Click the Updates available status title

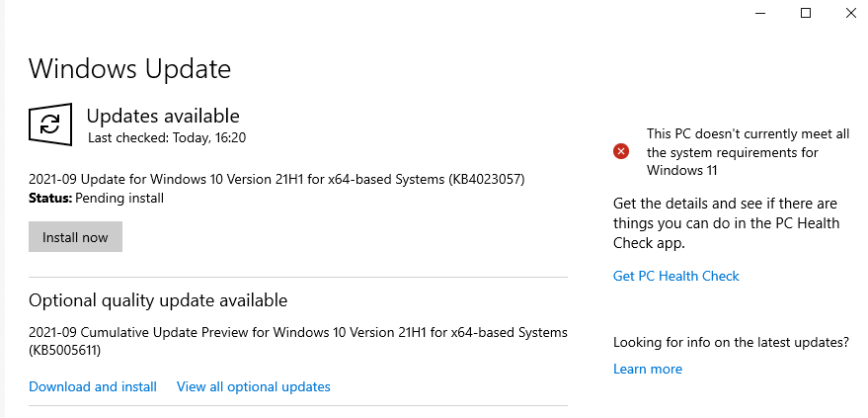pos(163,117)
